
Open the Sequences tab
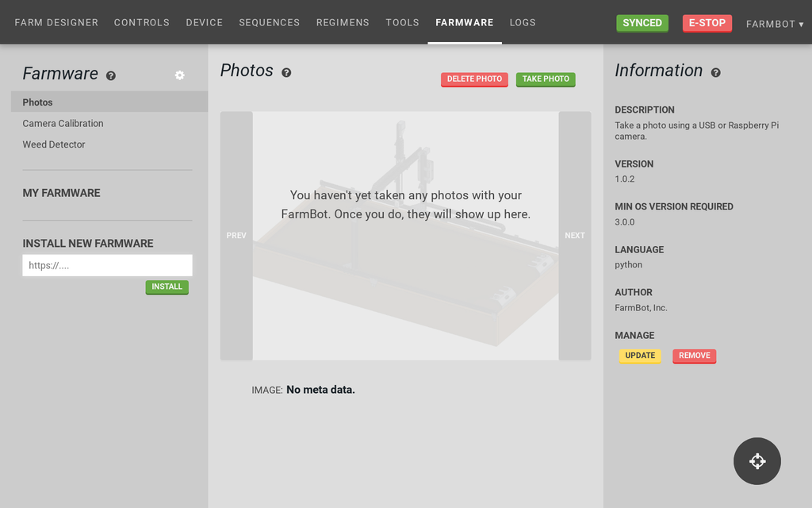point(270,22)
